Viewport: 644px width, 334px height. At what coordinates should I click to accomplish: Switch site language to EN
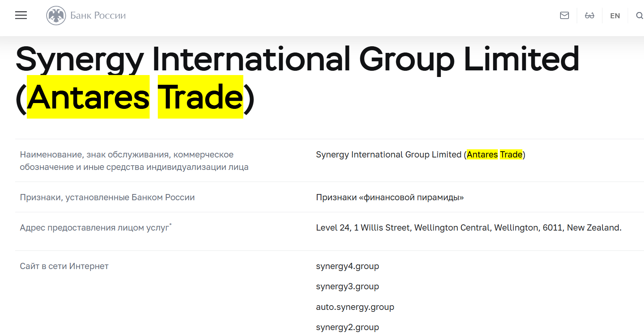(x=615, y=16)
